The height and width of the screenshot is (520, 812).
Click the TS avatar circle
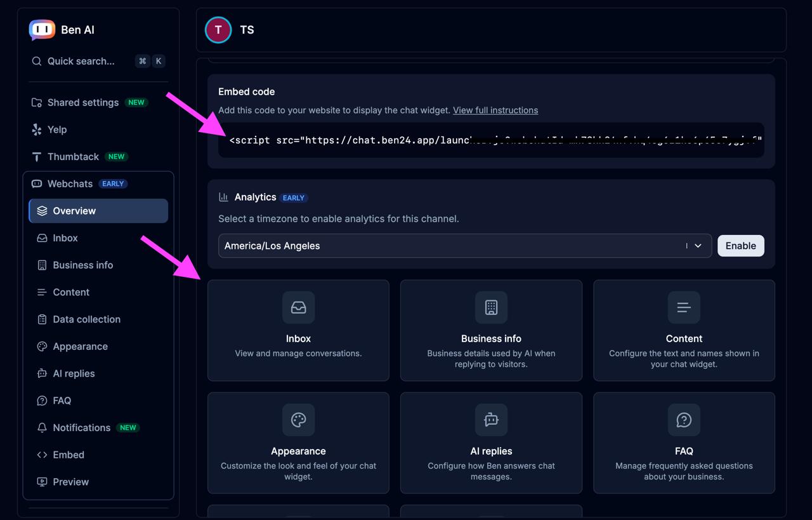218,30
